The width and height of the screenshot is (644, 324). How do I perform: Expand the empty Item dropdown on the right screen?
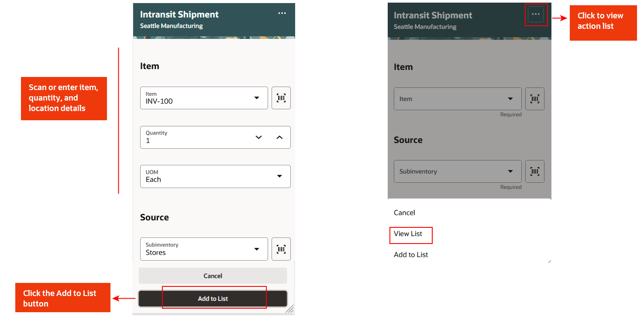click(510, 99)
